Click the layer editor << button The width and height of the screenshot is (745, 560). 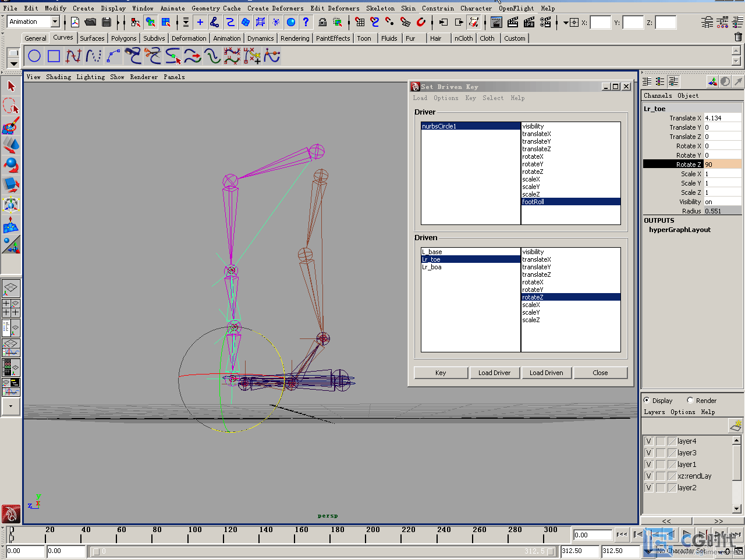coord(666,521)
